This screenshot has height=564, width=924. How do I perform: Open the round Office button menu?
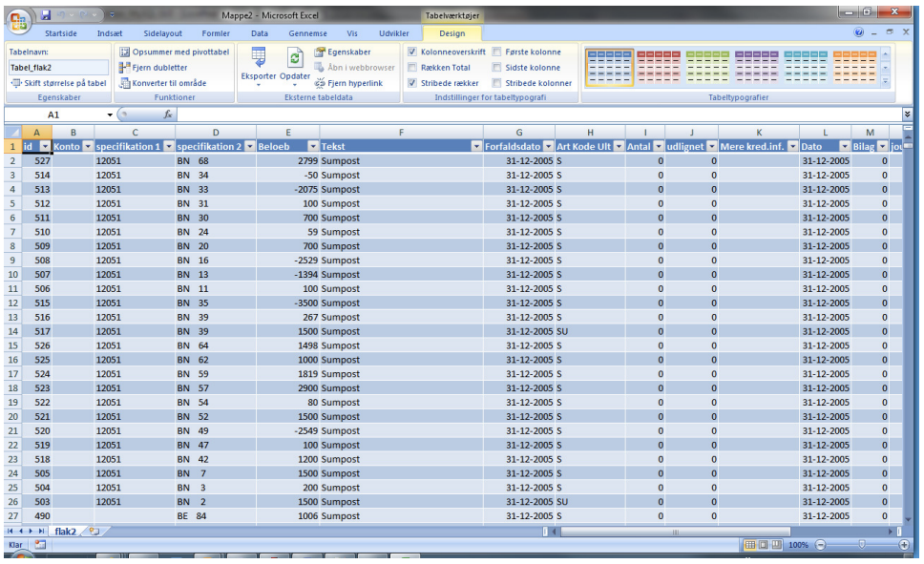[19, 22]
